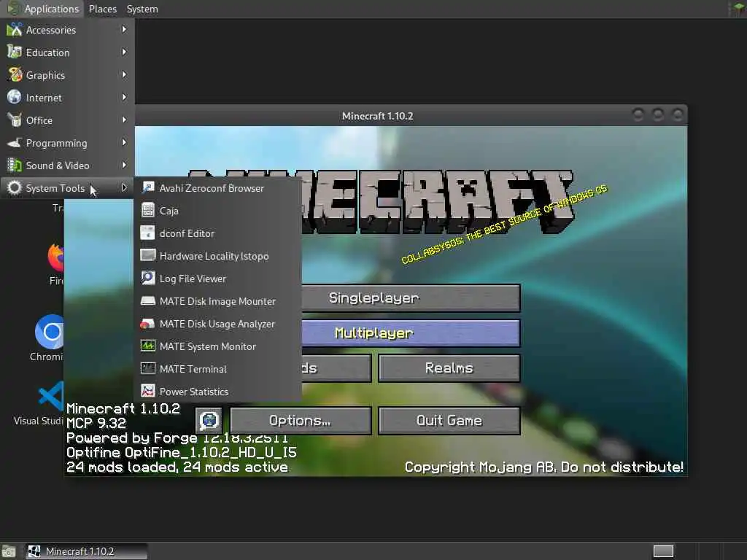Click the Sound & Video icon
Screen dimensions: 747x560
15,166
